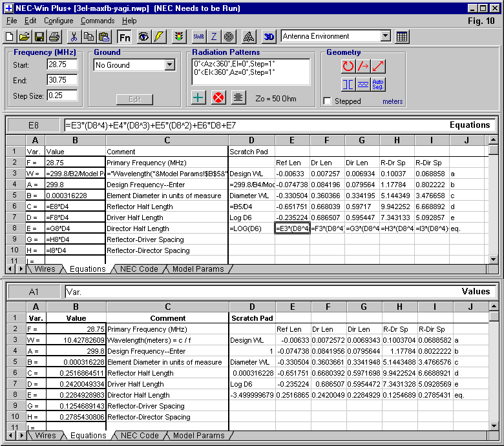This screenshot has height=446, width=504.
Task: Click the Step Size input field
Action: point(61,96)
